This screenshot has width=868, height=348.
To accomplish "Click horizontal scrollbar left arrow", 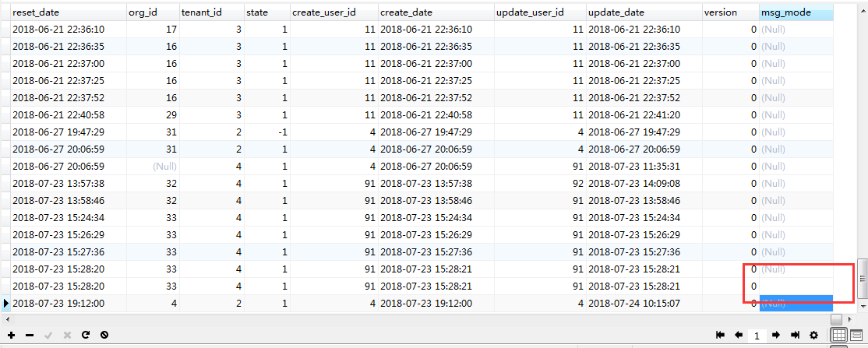I will tap(5, 319).
